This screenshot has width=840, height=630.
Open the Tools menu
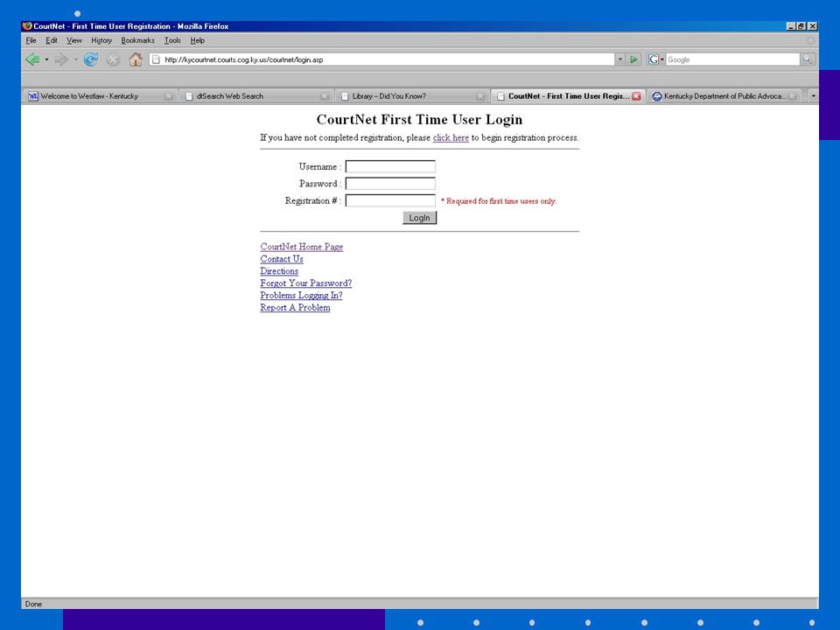coord(172,41)
